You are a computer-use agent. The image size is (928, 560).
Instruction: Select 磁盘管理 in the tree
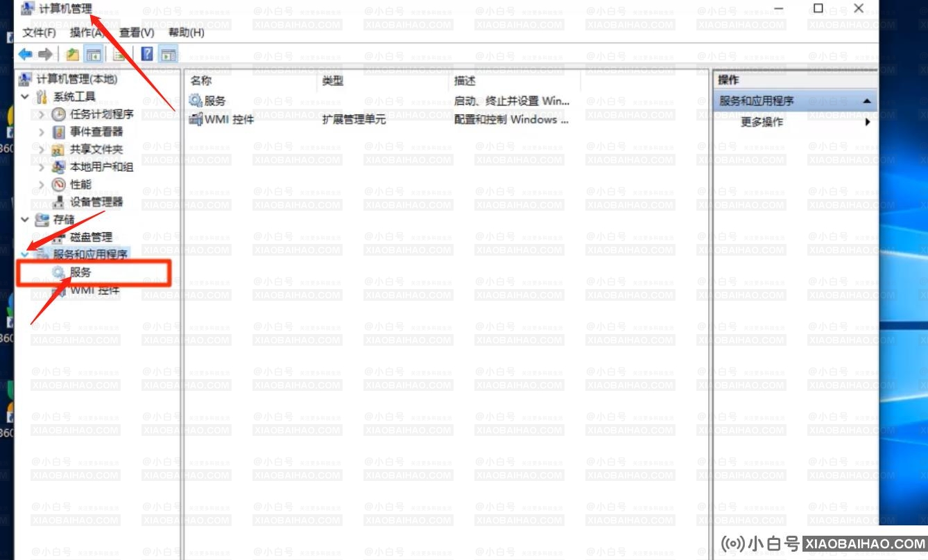(x=91, y=237)
